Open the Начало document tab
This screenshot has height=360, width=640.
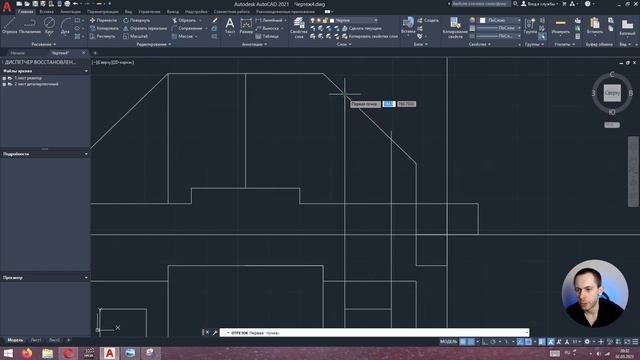pyautogui.click(x=18, y=53)
